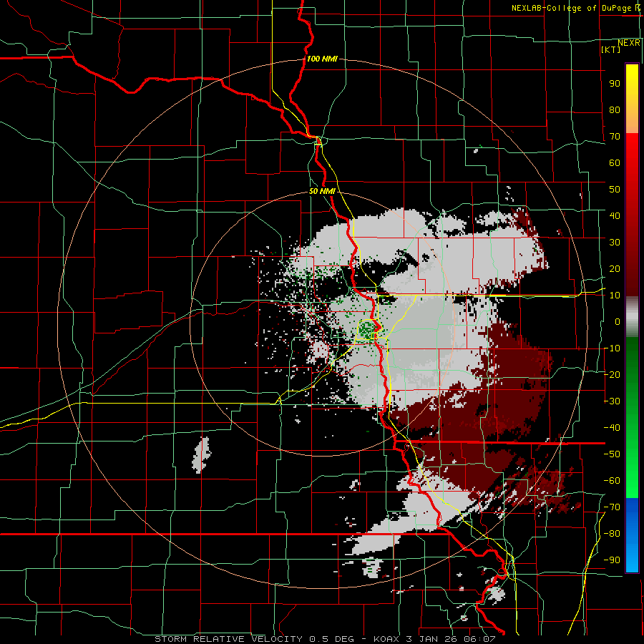The image size is (644, 644).
Task: Click the positive "30" scale value
Action: click(615, 243)
